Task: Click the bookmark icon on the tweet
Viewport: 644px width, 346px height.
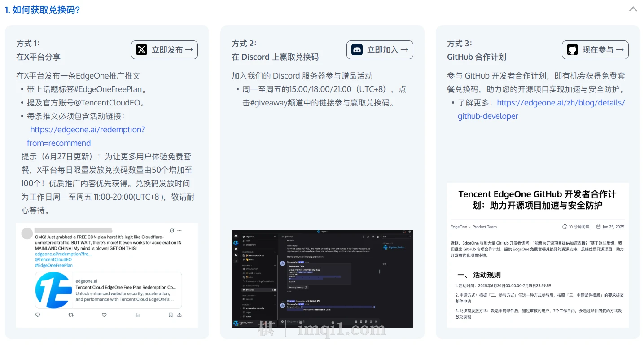Action: [x=171, y=315]
